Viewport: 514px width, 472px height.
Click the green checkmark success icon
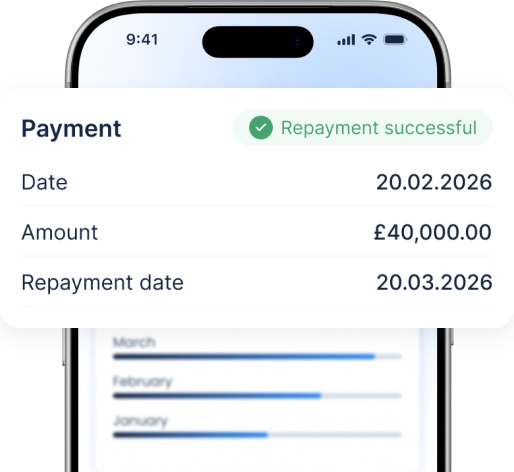261,127
